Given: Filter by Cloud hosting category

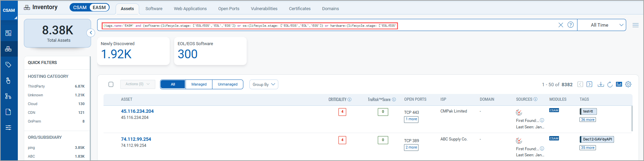Looking at the screenshot, I should pyautogui.click(x=56, y=104).
